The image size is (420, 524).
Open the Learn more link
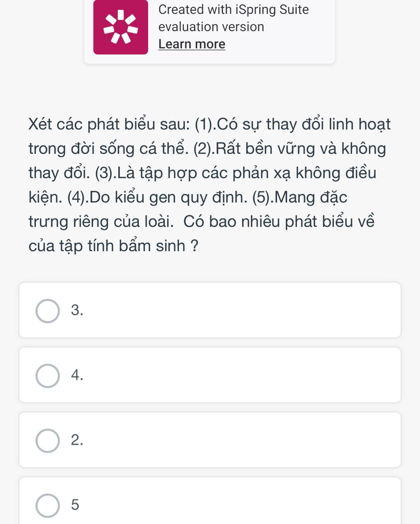(x=192, y=44)
